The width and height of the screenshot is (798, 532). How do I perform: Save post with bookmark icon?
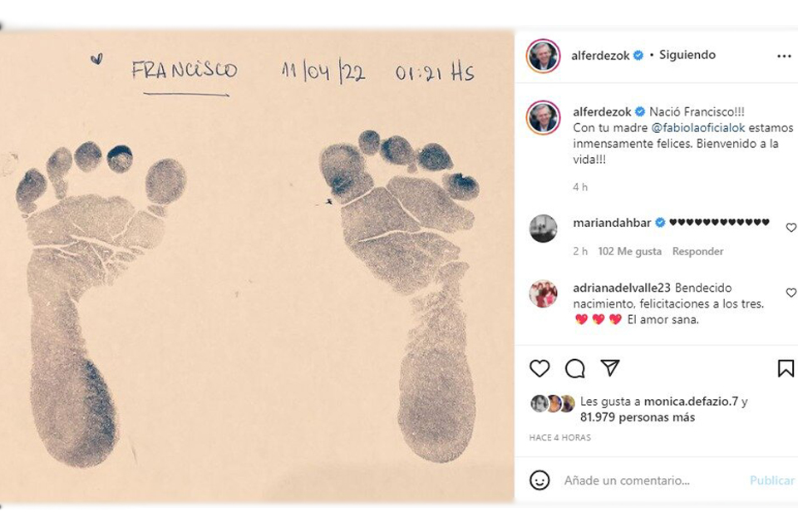786,368
